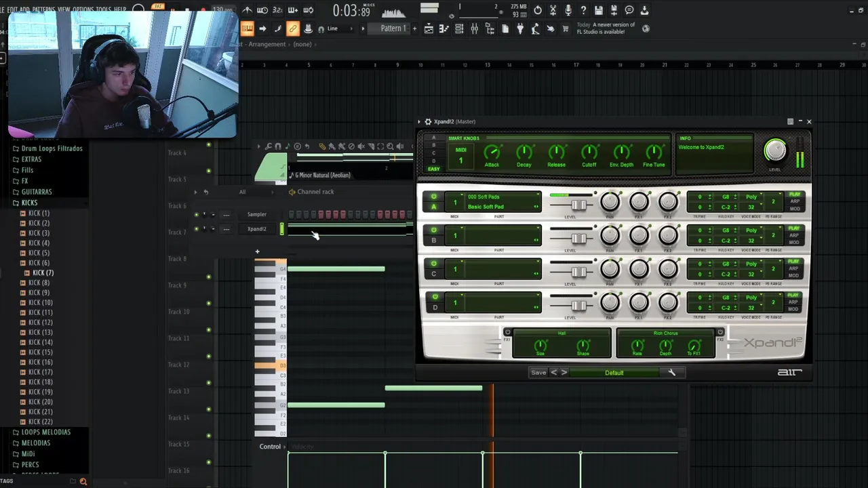Click the plugin picker plug icon
Image resolution: width=868 pixels, height=488 pixels.
(520, 28)
